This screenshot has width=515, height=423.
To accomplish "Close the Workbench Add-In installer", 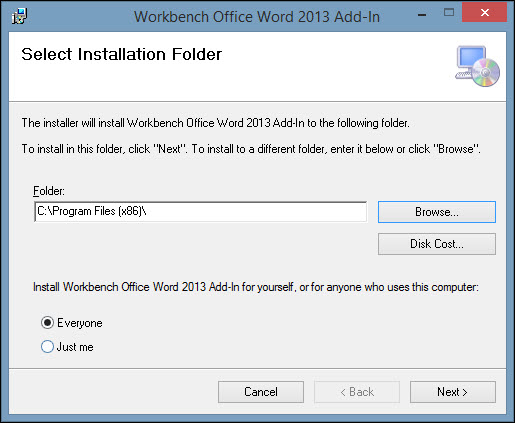I will click(485, 13).
